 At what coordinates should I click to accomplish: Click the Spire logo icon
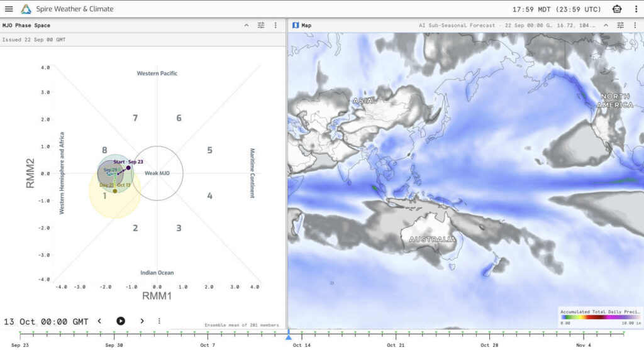(26, 9)
